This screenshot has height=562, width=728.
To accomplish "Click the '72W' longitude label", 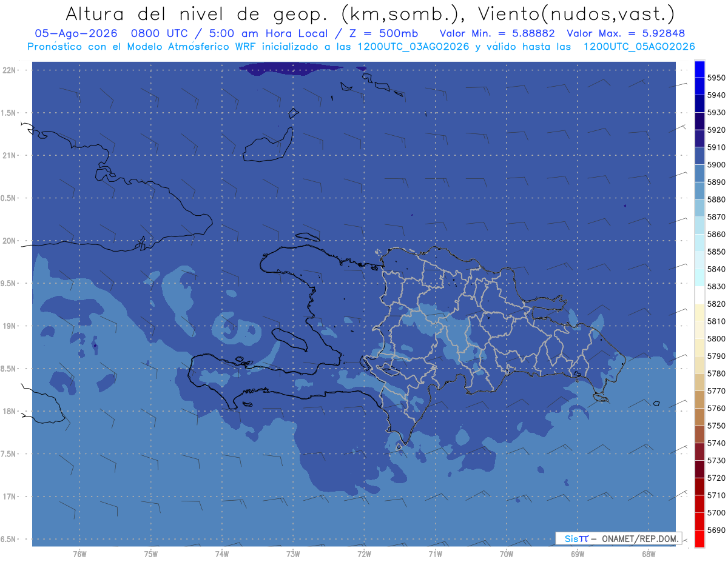I will [364, 554].
